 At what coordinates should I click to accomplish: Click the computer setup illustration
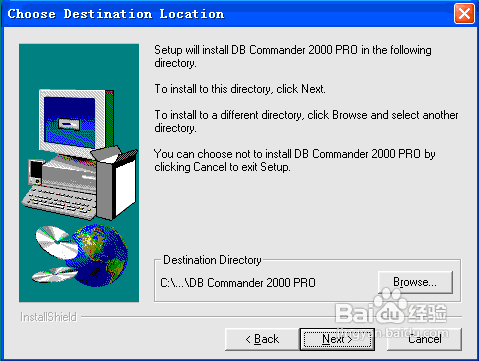(79, 173)
